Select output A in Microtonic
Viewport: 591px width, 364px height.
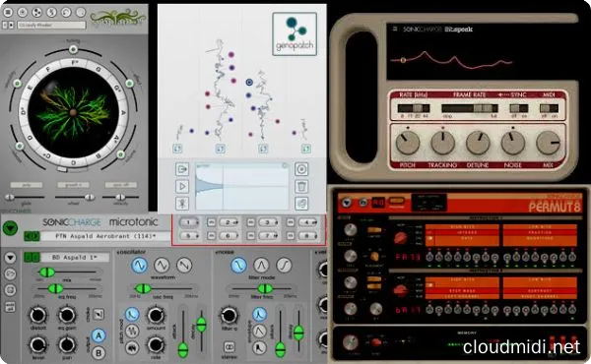98,335
